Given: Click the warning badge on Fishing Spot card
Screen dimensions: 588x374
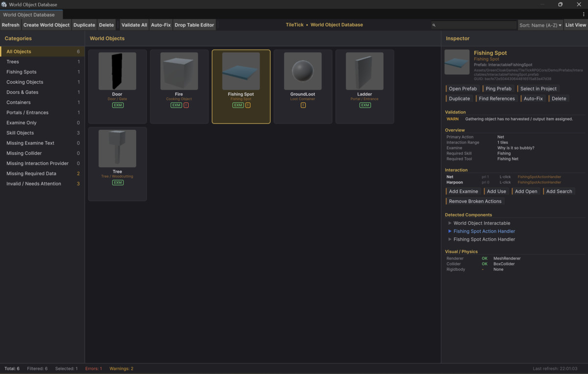Looking at the screenshot, I should (248, 105).
